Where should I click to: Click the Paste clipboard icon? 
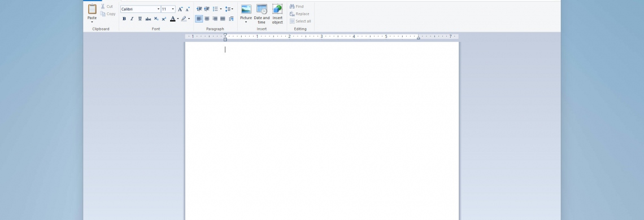pyautogui.click(x=92, y=10)
